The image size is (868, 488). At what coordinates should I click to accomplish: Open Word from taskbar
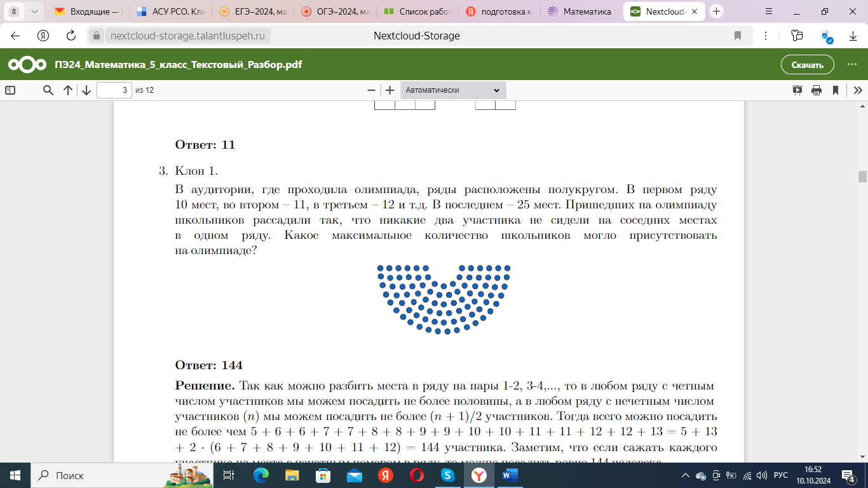(510, 475)
